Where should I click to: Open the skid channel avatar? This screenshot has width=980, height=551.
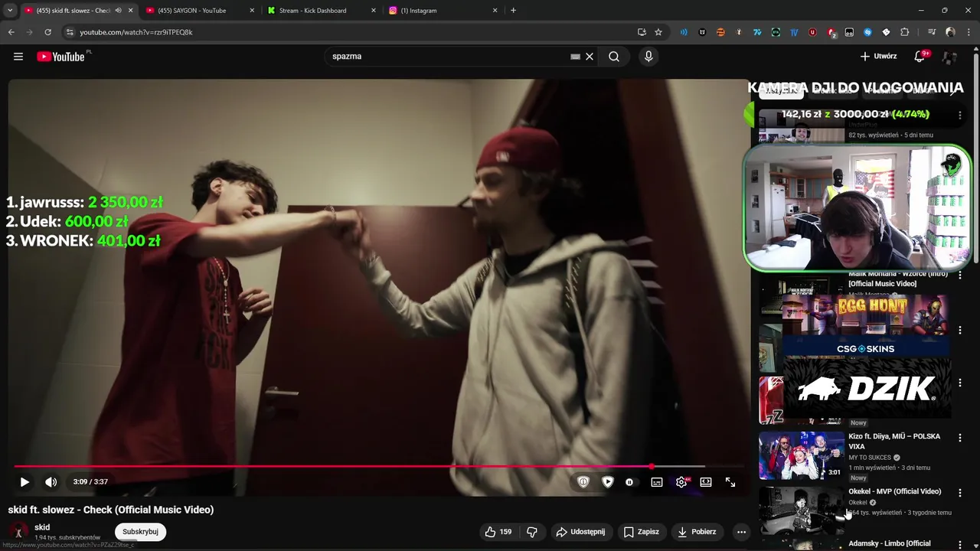18,531
